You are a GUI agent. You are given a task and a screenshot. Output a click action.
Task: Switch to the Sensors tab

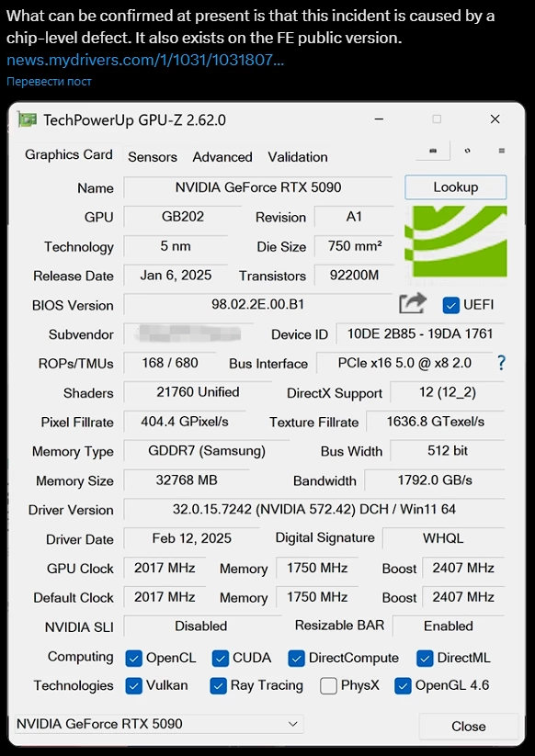pos(153,157)
